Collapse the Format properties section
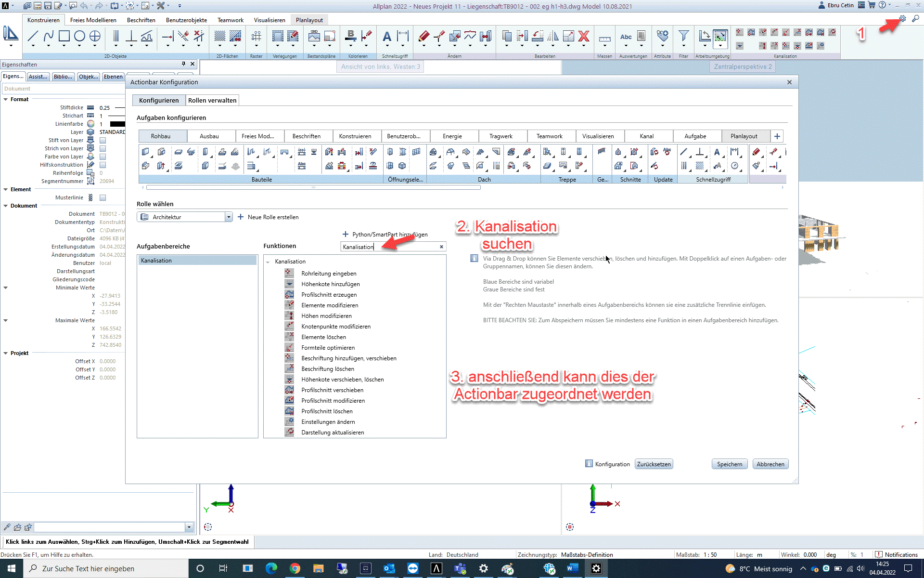This screenshot has height=578, width=924. (6, 100)
